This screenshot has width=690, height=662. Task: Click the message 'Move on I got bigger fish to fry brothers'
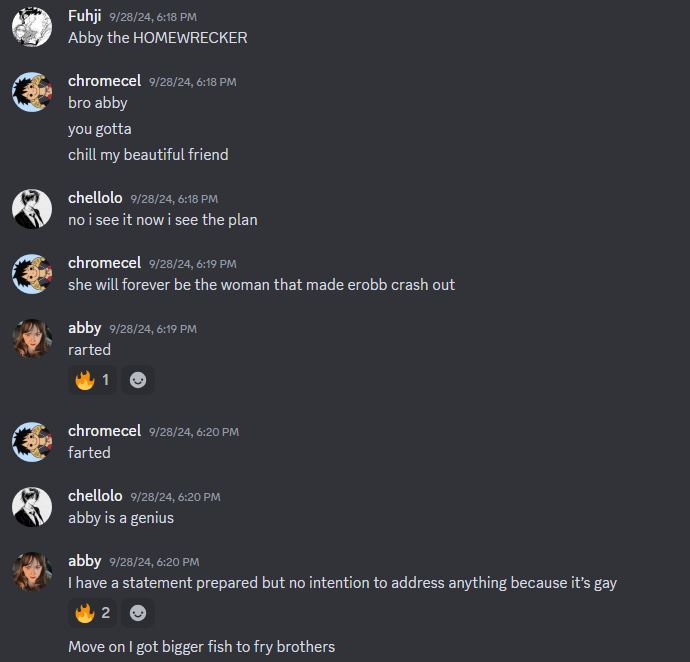(202, 647)
